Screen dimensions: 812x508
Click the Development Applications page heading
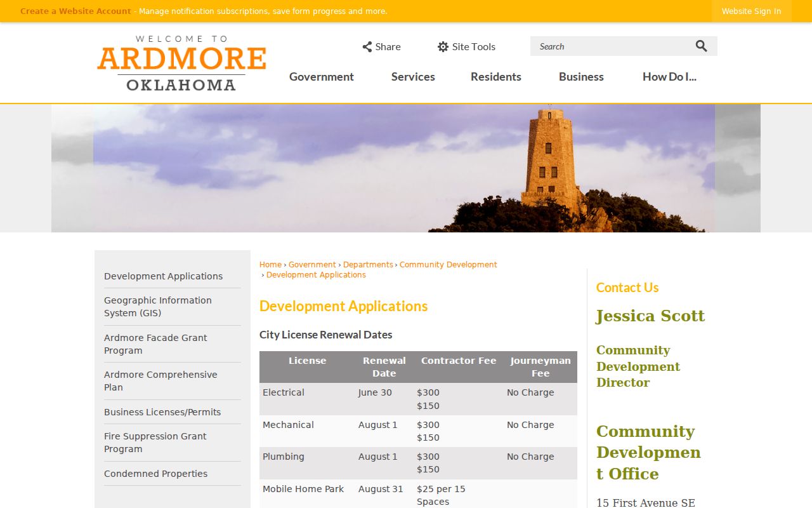click(x=344, y=306)
